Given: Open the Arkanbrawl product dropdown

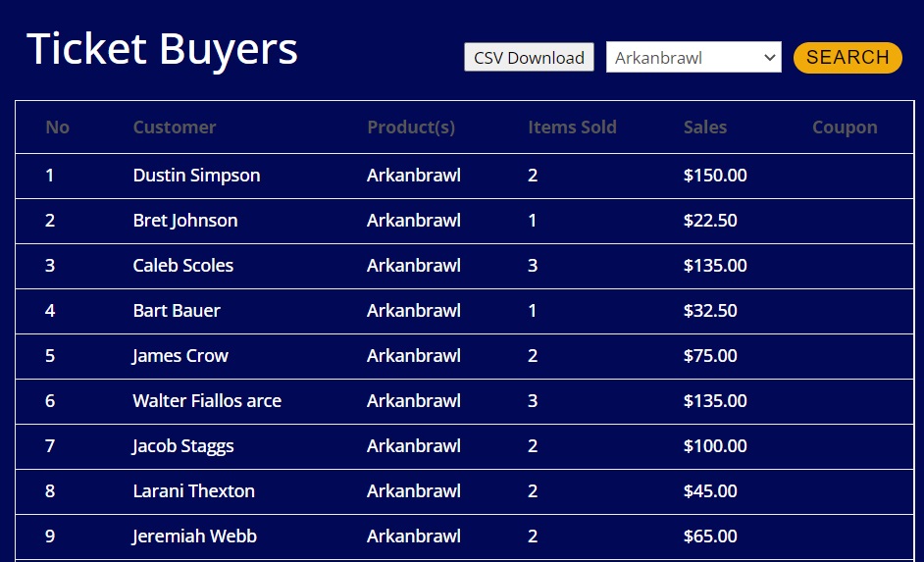Looking at the screenshot, I should tap(693, 58).
